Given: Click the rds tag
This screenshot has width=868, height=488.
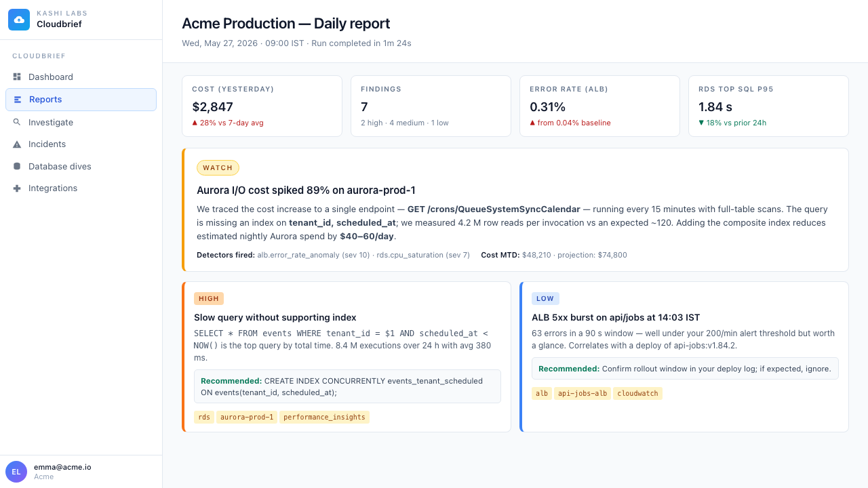Looking at the screenshot, I should click(203, 417).
